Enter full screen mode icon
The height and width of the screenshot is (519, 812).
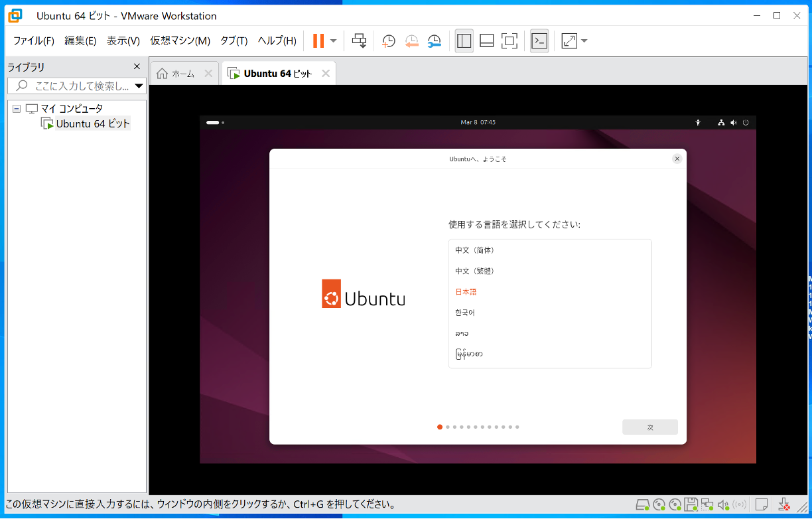pyautogui.click(x=509, y=40)
